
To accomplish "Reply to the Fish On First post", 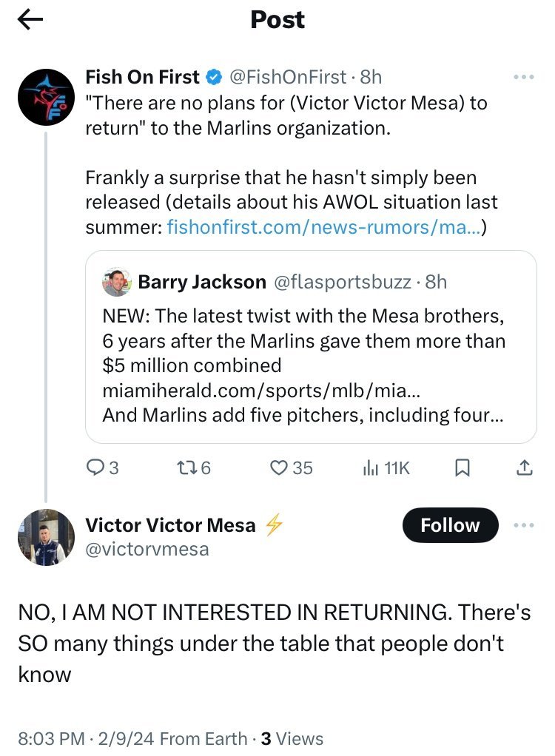I will coord(102,468).
